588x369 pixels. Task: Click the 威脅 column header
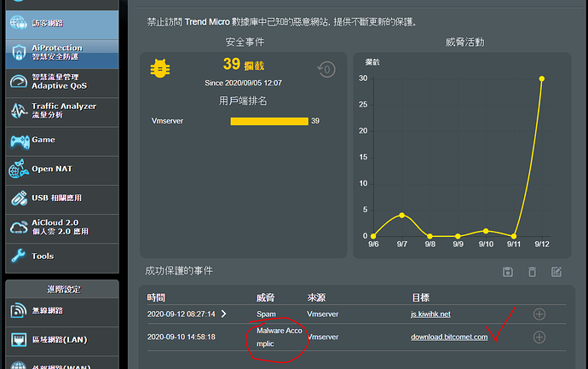pyautogui.click(x=266, y=297)
